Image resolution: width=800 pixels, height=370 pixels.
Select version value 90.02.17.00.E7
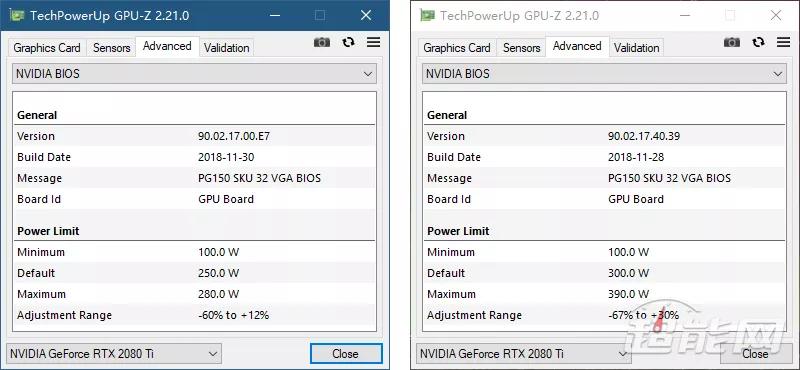point(234,136)
